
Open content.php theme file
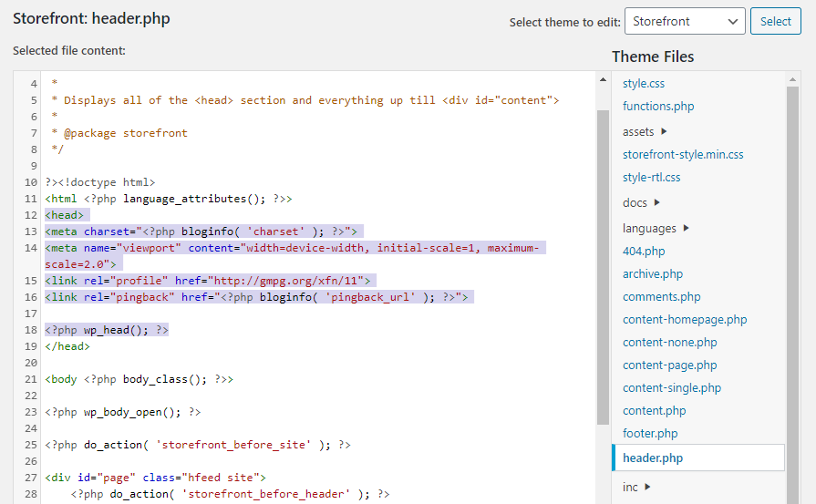[x=654, y=411]
